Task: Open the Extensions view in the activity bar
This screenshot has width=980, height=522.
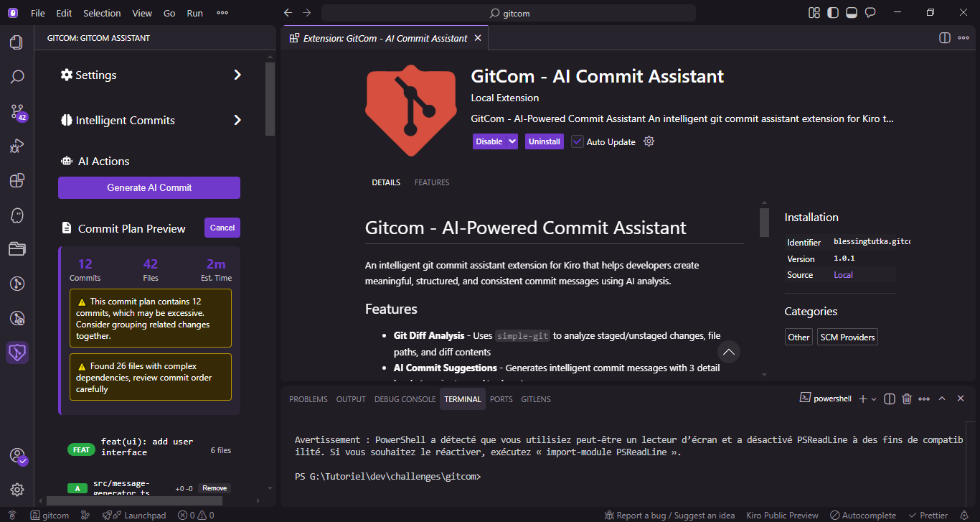Action: coord(17,180)
